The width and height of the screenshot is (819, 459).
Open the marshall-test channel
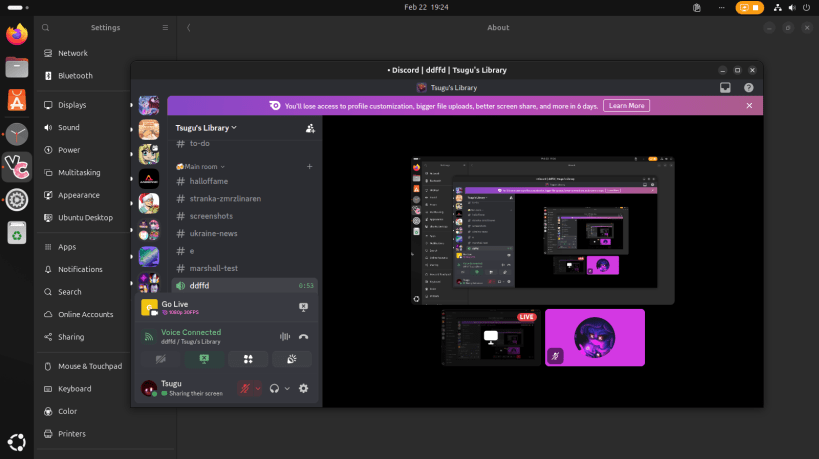pos(244,268)
